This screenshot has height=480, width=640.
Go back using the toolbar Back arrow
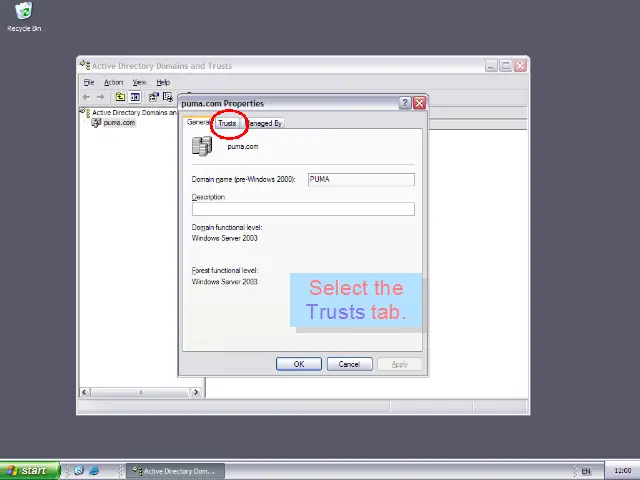86,97
